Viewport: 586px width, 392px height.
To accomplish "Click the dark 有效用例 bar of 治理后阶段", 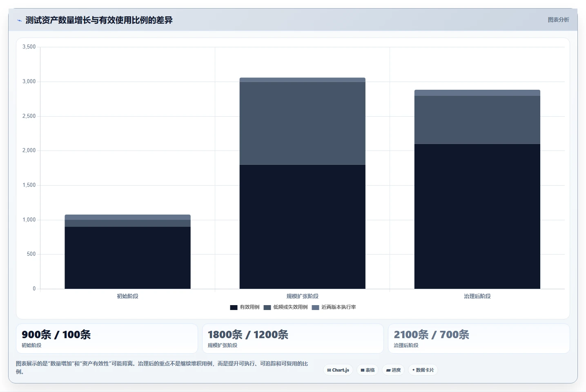I will [x=477, y=216].
